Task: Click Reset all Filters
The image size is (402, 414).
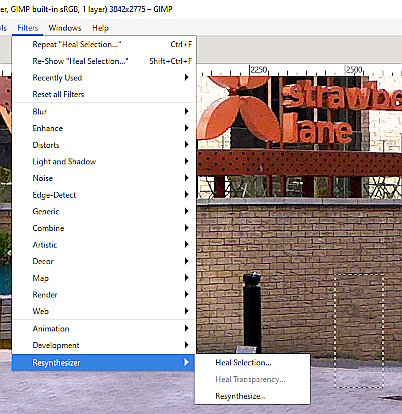Action: (104, 94)
